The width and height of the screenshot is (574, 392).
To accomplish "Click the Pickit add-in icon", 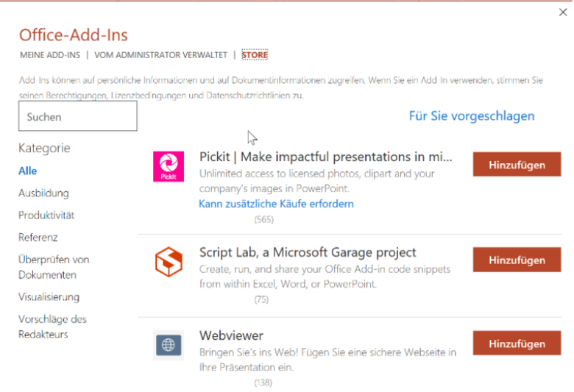I will [x=169, y=166].
